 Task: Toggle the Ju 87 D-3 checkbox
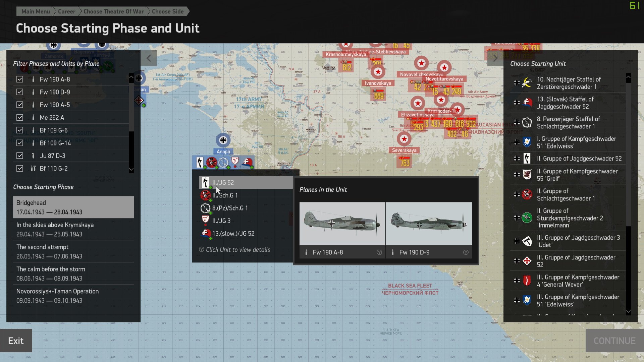20,156
